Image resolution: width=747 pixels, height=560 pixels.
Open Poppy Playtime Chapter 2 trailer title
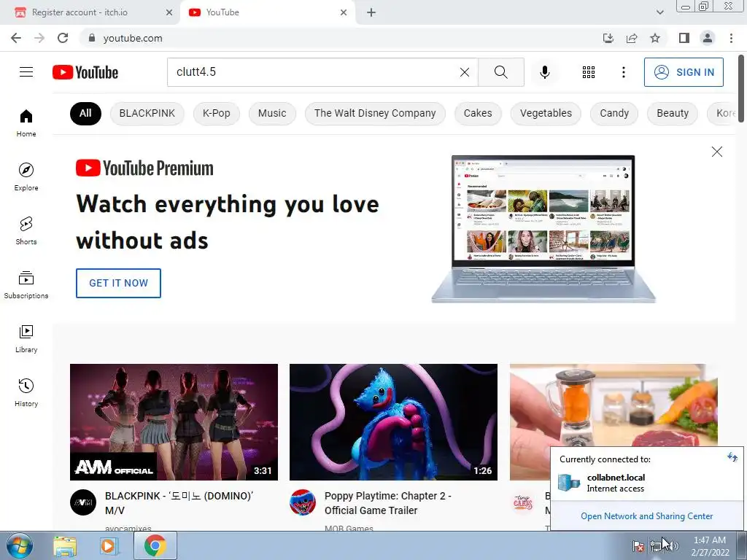387,503
